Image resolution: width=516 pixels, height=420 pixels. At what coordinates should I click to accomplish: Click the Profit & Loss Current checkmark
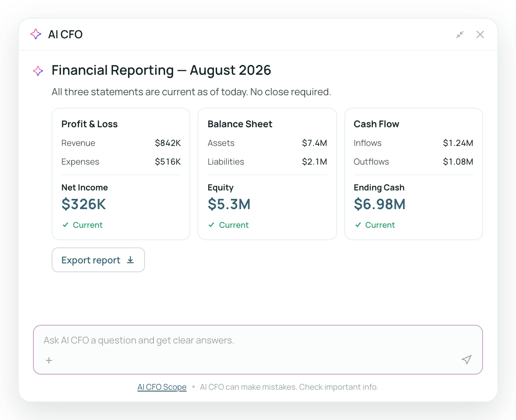pyautogui.click(x=65, y=225)
